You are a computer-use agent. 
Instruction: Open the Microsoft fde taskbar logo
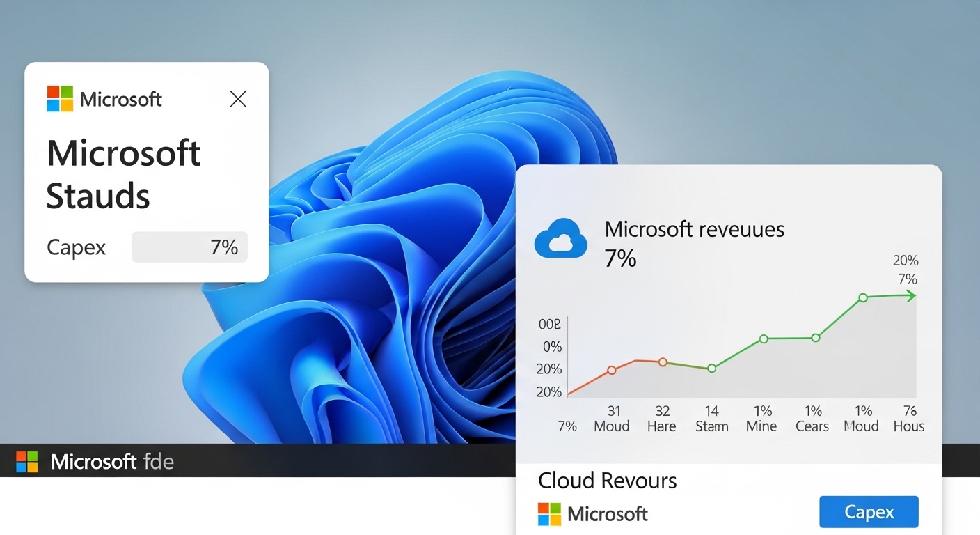tap(26, 461)
